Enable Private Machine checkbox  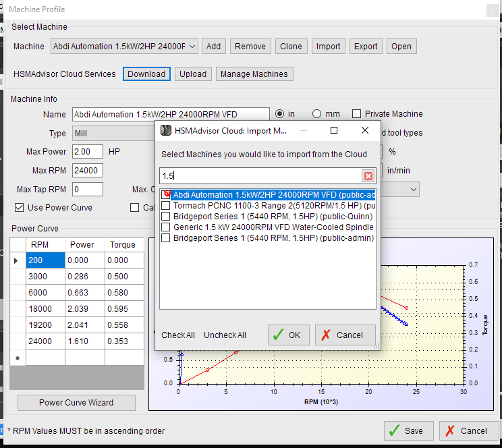pos(356,113)
